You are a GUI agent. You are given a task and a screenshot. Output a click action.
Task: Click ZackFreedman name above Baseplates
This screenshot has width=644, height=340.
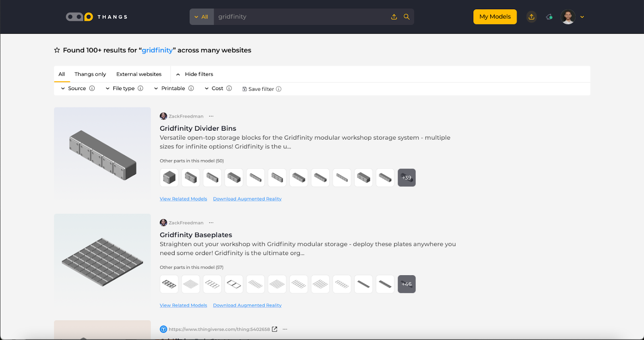[186, 223]
